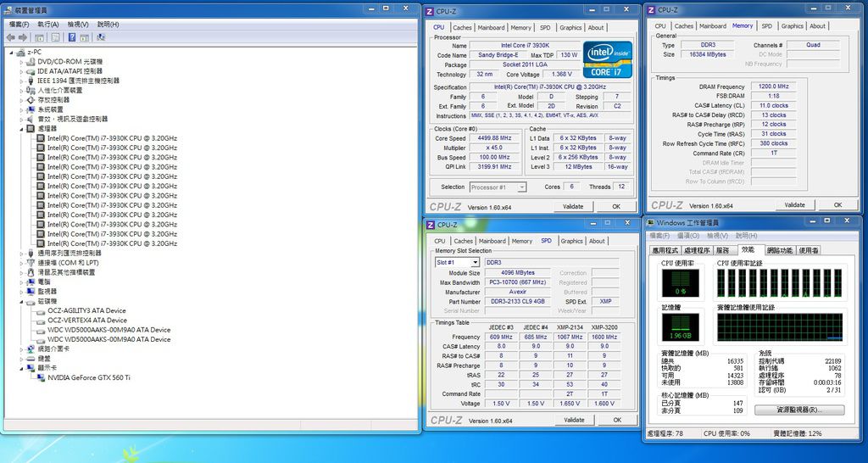The height and width of the screenshot is (463, 868).
Task: Expand the DVD/CD-ROM 光碟機 node
Action: 22,61
